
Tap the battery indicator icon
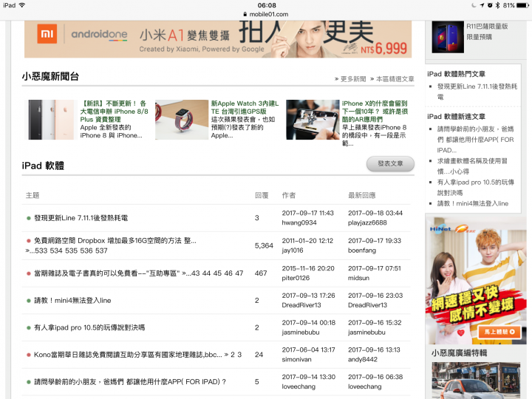click(522, 5)
